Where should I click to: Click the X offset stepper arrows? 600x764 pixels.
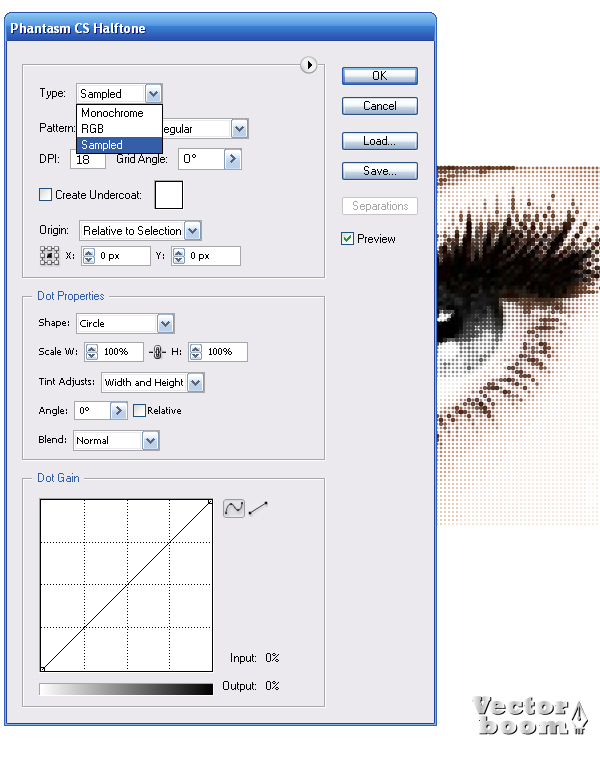(x=89, y=256)
